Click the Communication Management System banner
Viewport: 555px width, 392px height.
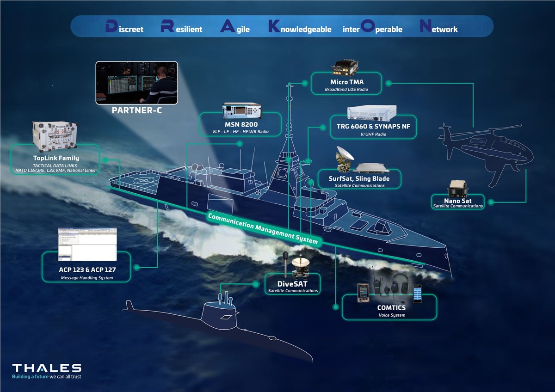coord(263,229)
